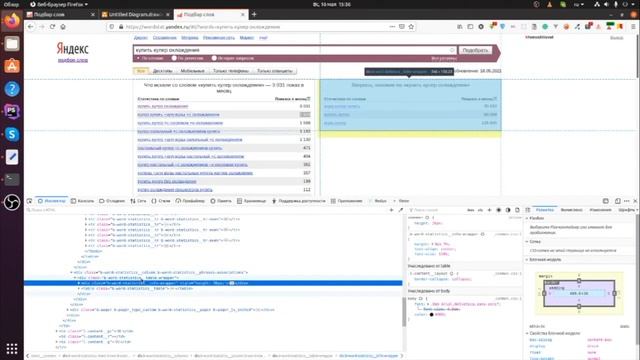Show applications grid in dock
The width and height of the screenshot is (640, 360).
tap(12, 348)
